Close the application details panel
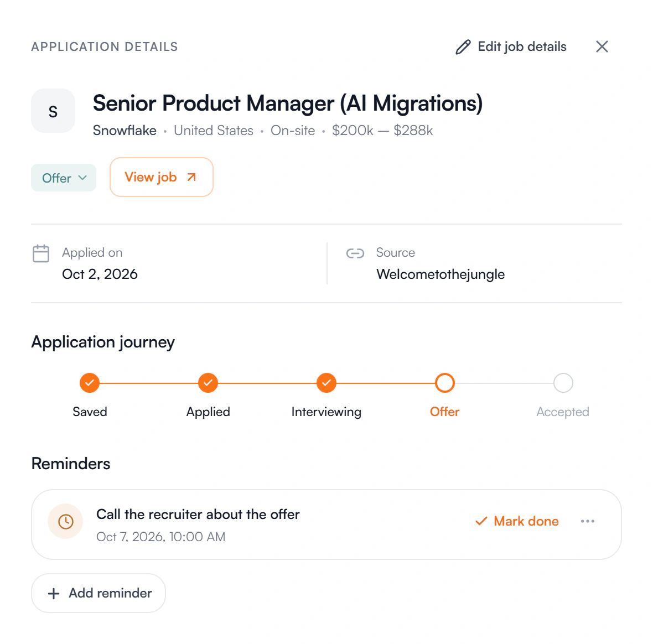653x644 pixels. [x=602, y=46]
